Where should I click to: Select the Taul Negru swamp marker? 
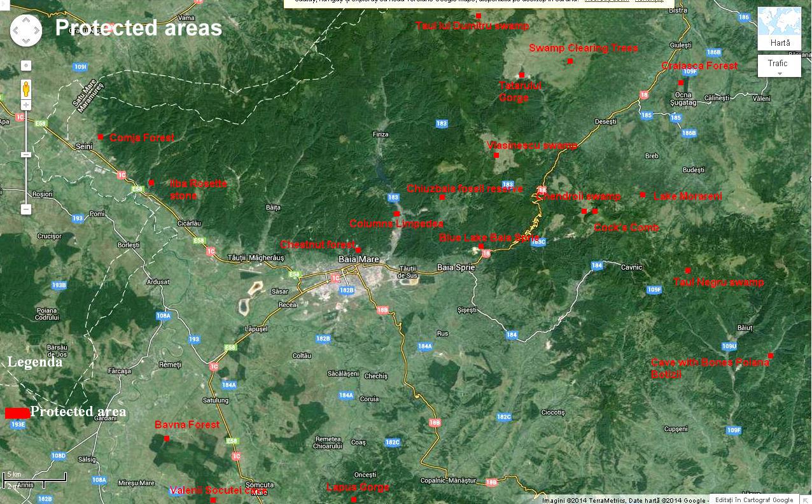[687, 270]
